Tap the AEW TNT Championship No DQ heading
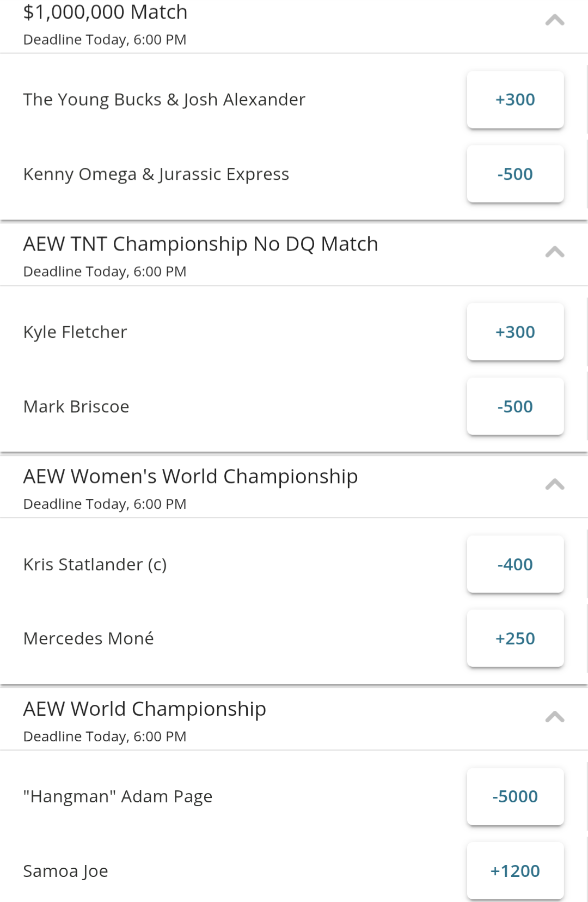Image resolution: width=588 pixels, height=902 pixels. click(x=200, y=244)
